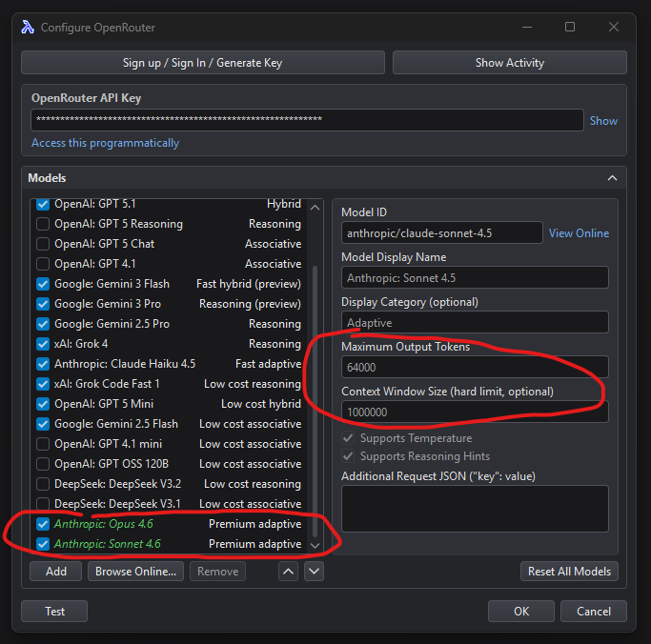Click the Display Category field
The image size is (651, 644).
point(475,322)
